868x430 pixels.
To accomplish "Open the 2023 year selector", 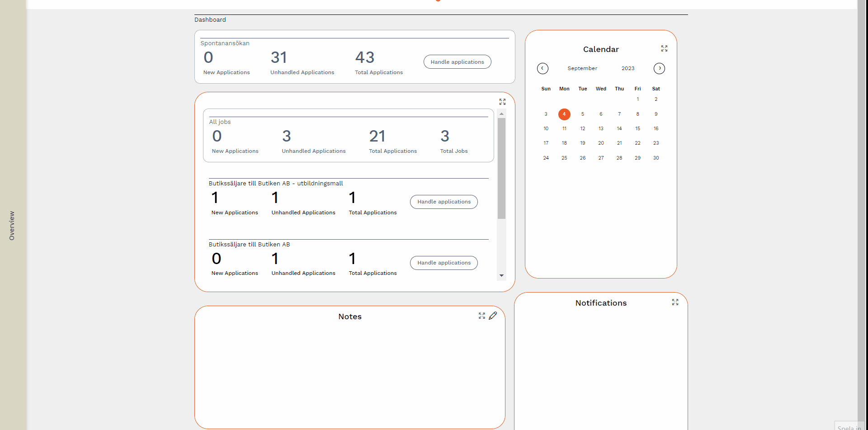I will click(x=627, y=68).
